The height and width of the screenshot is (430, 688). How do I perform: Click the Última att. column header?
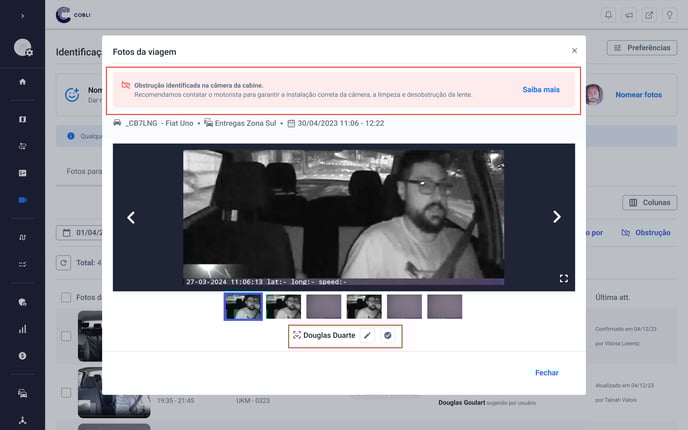(613, 297)
